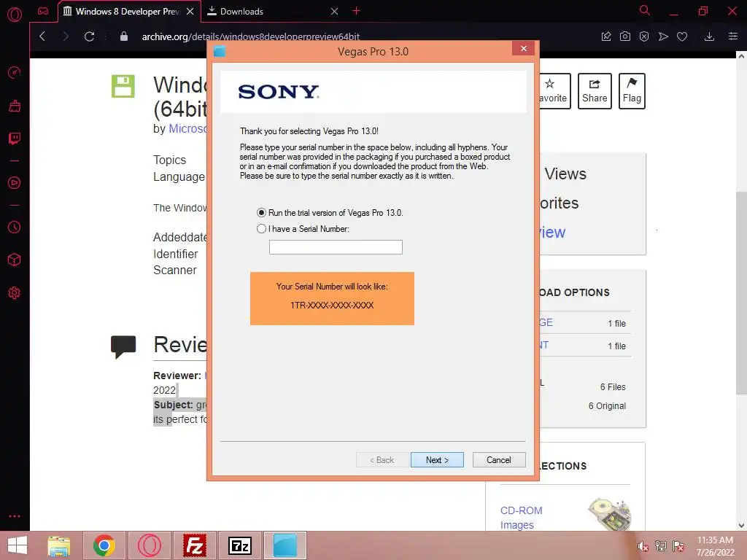Close the Vegas Pro 13.0 dialog
Image resolution: width=747 pixels, height=560 pixels.
point(524,49)
